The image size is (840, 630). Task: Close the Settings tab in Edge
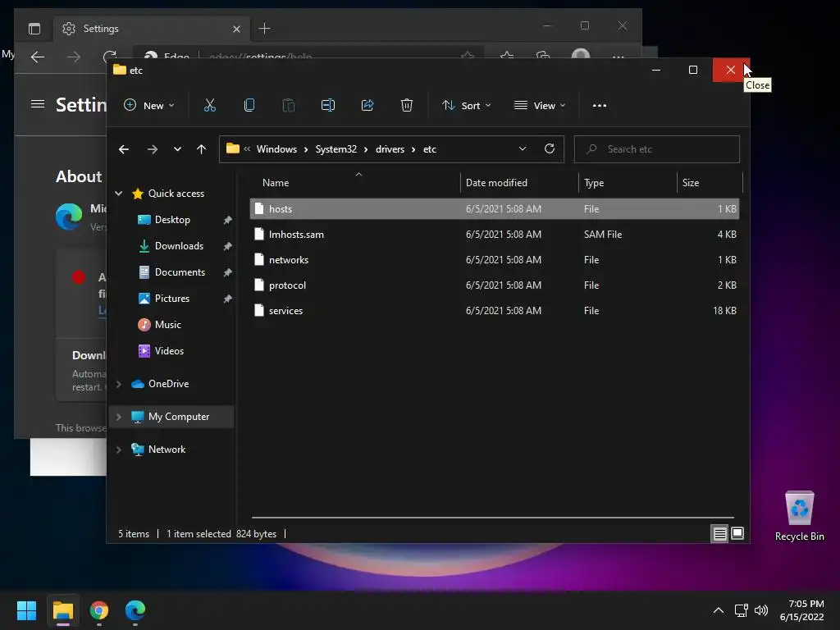[x=236, y=29]
